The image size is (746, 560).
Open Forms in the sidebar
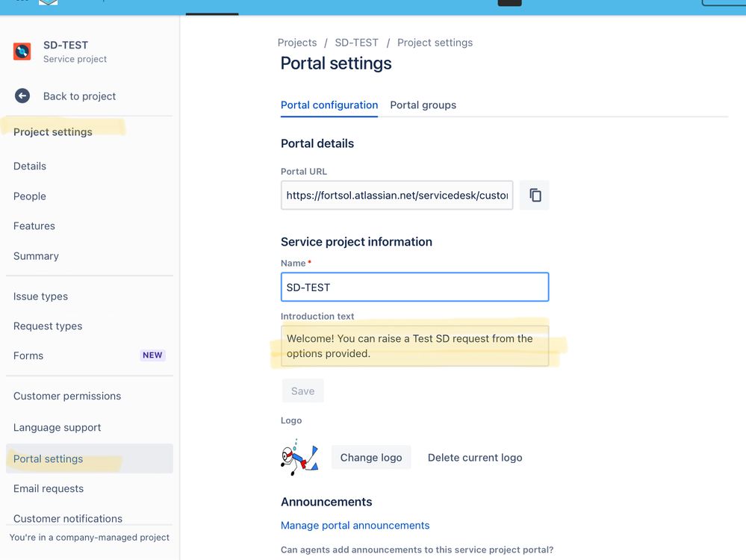pos(28,355)
